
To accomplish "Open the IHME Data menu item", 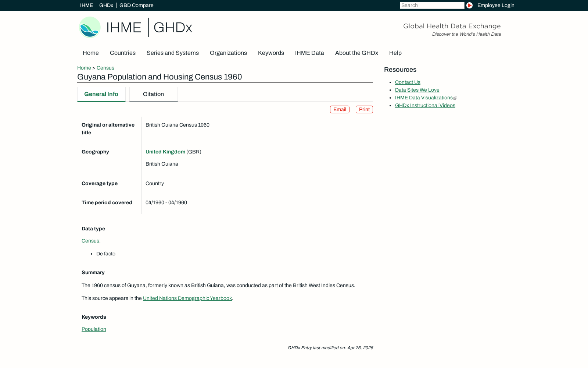I will tap(309, 53).
